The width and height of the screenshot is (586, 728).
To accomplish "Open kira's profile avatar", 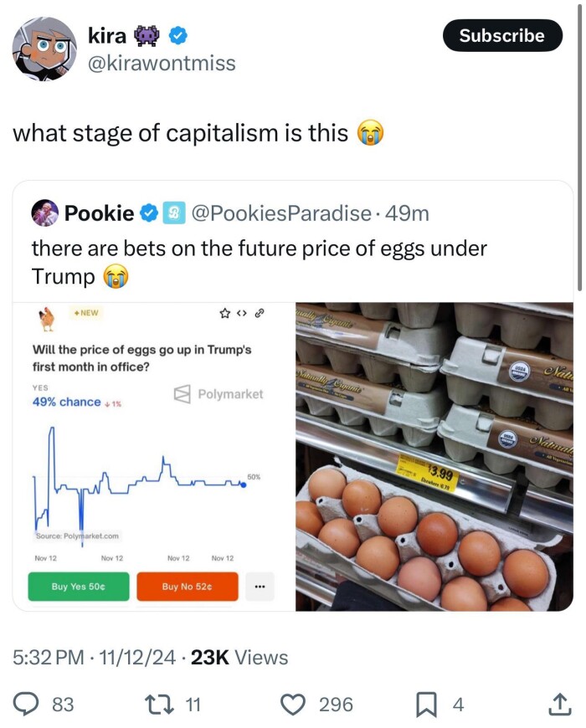I will coord(44,49).
